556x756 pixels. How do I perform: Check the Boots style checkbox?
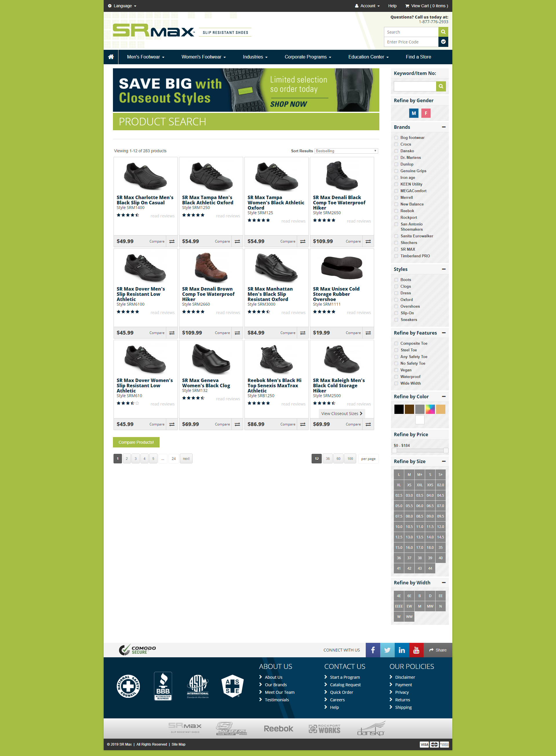tap(396, 280)
